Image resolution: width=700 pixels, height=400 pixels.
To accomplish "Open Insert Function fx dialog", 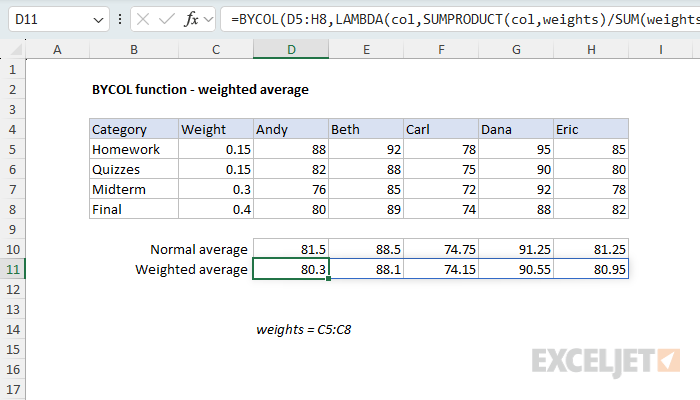I will 192,19.
